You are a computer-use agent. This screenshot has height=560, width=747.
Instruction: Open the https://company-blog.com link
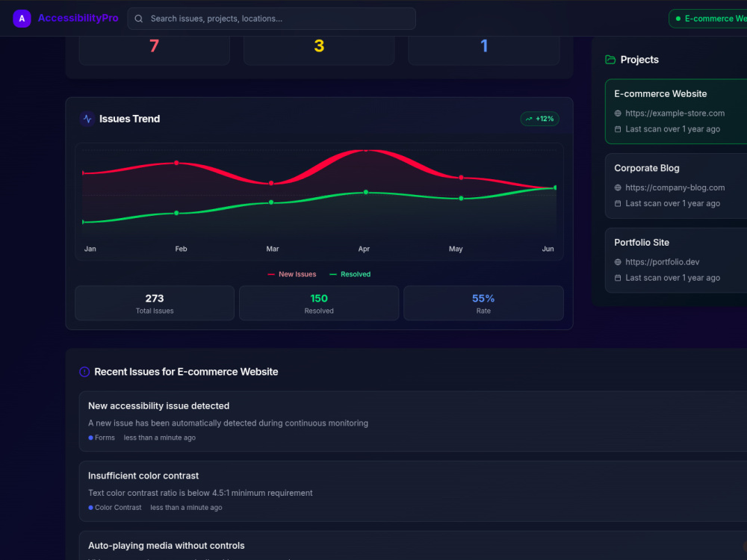[675, 187]
